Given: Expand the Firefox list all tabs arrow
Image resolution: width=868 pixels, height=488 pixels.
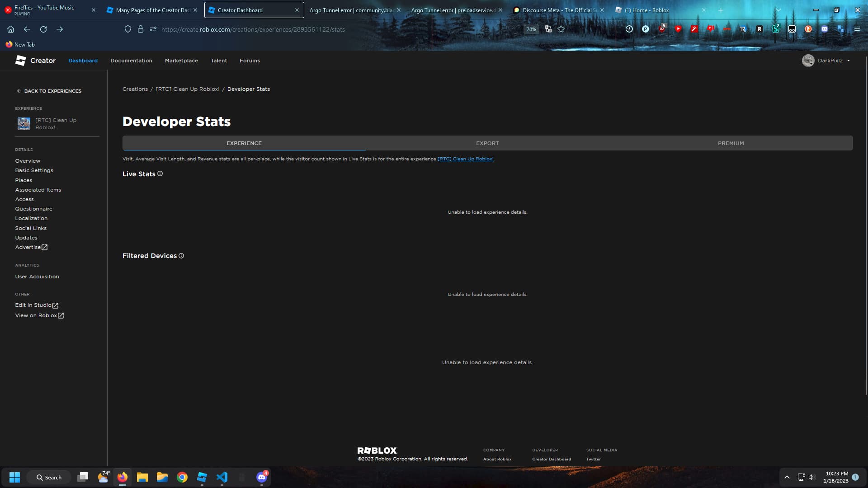Looking at the screenshot, I should coord(778,10).
